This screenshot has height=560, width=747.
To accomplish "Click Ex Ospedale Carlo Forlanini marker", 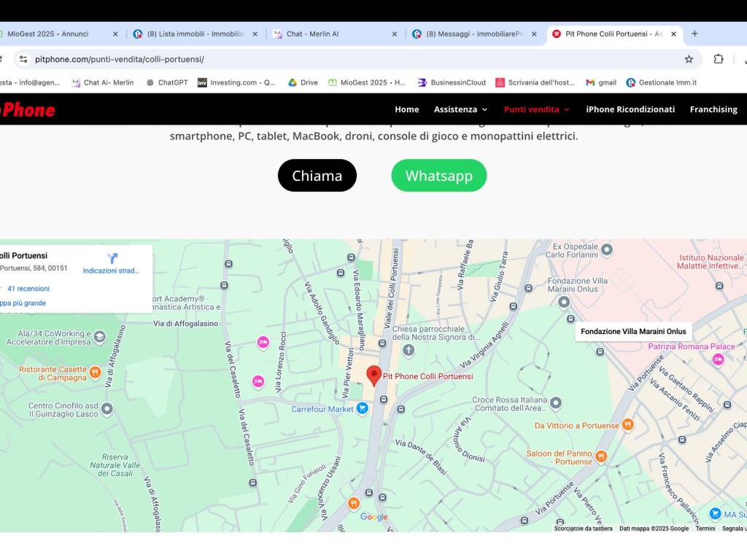I will [606, 249].
